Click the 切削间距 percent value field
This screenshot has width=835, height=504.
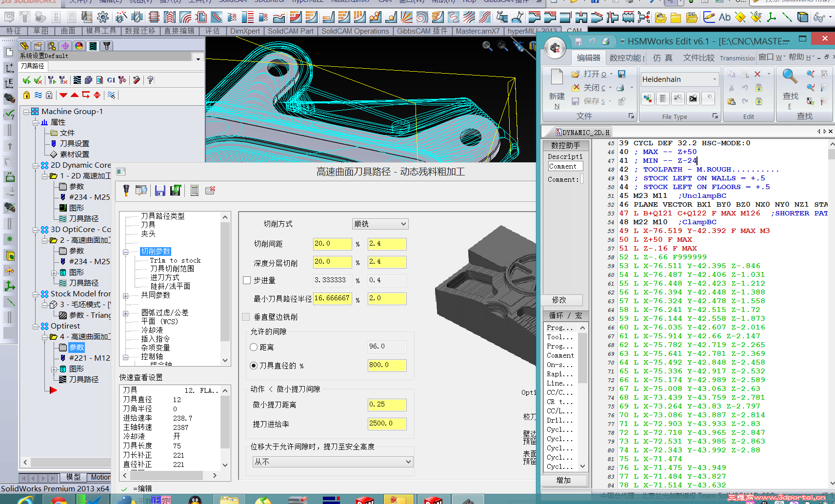(332, 244)
